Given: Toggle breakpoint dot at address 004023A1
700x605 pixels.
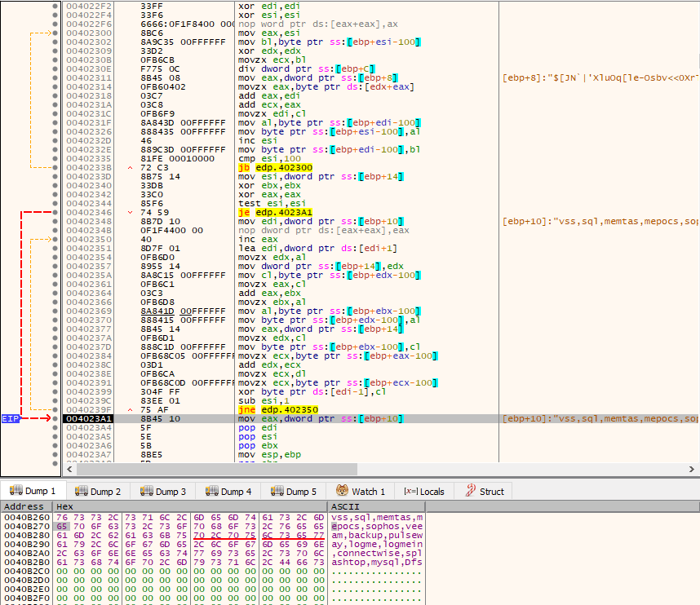Looking at the screenshot, I should [55, 418].
